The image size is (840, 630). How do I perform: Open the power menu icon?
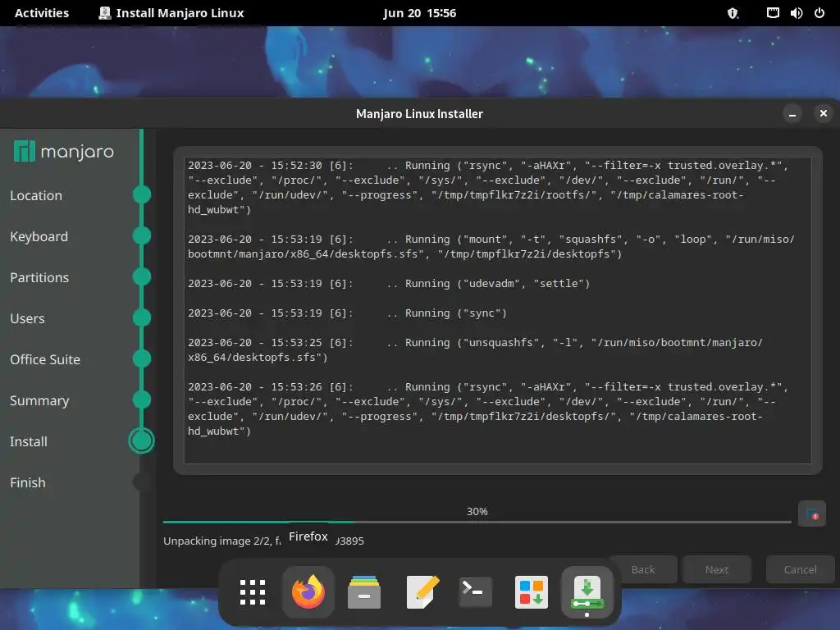pos(819,13)
